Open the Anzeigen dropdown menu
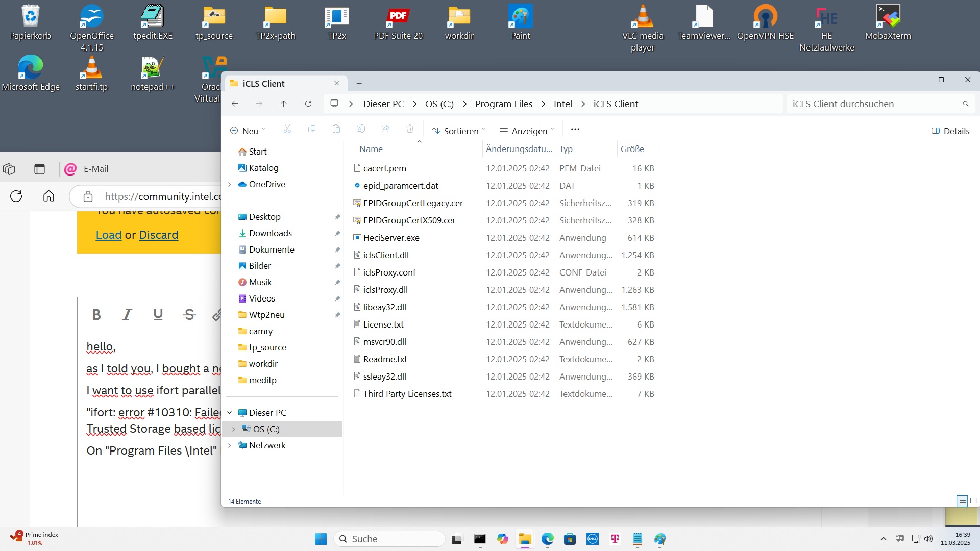This screenshot has height=551, width=980. [x=527, y=131]
